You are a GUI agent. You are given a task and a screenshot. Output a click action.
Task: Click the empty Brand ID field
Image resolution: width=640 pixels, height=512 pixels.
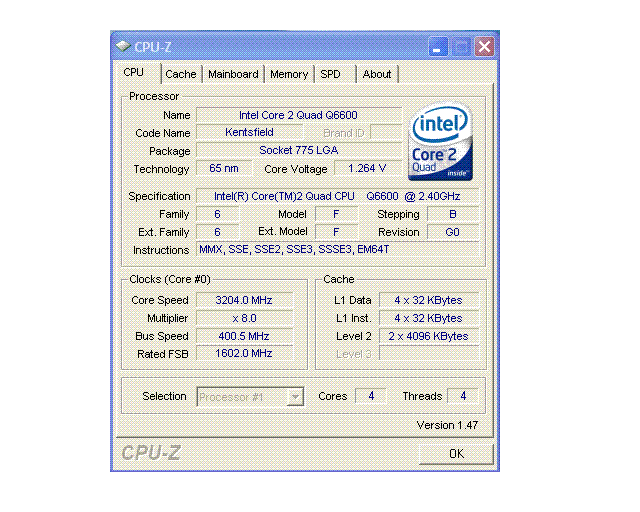(x=386, y=133)
